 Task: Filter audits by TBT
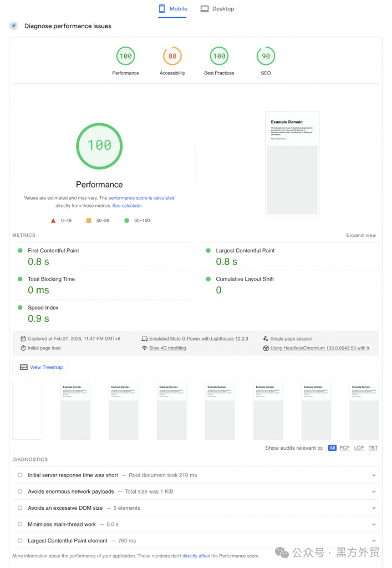tap(373, 448)
